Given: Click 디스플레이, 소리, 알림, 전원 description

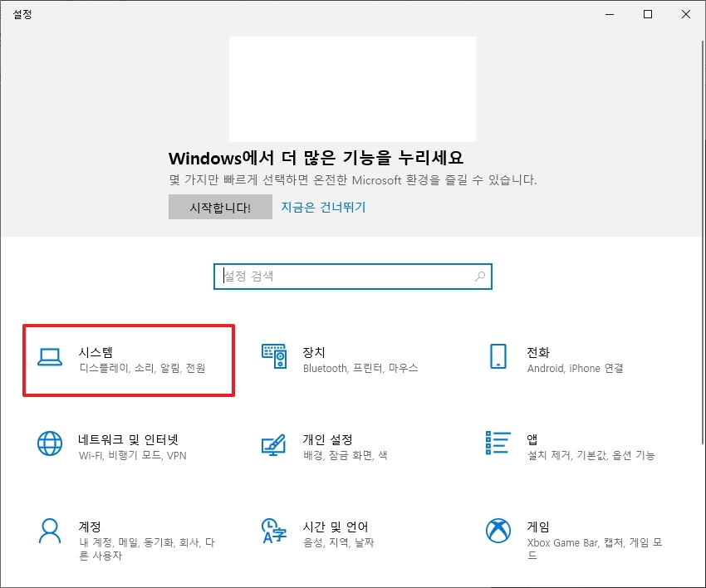Looking at the screenshot, I should (x=142, y=368).
